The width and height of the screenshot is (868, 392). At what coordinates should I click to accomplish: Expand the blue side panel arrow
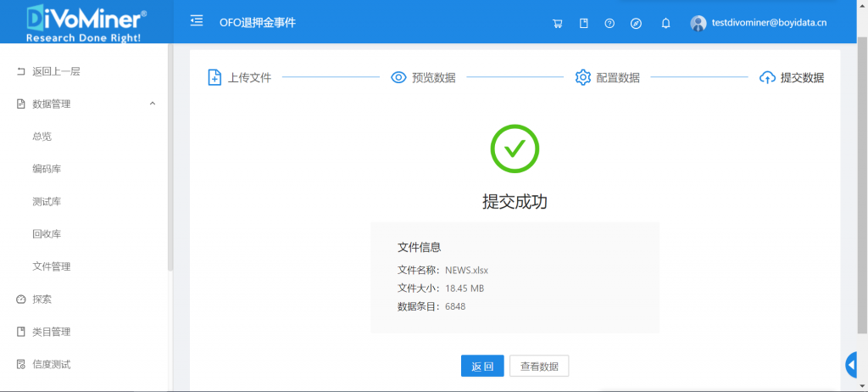(x=851, y=364)
